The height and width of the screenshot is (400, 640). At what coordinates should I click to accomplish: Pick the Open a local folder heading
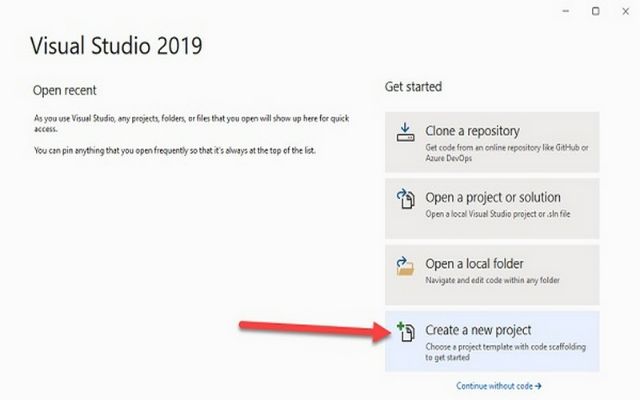point(474,264)
